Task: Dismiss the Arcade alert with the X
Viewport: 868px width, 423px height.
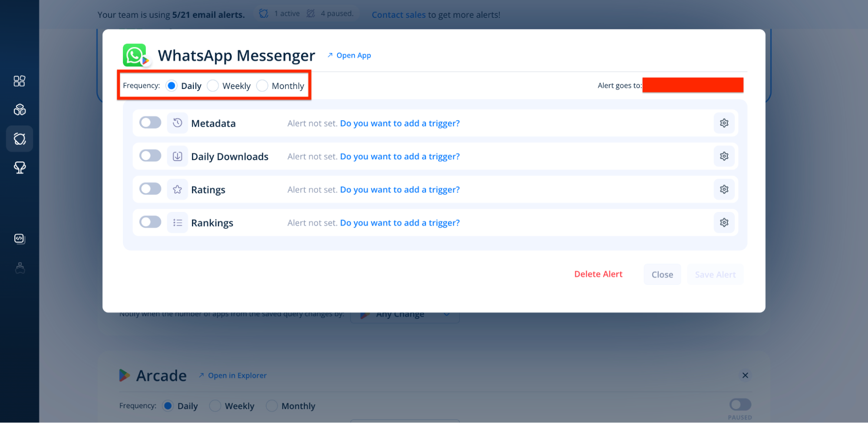Action: pos(745,376)
